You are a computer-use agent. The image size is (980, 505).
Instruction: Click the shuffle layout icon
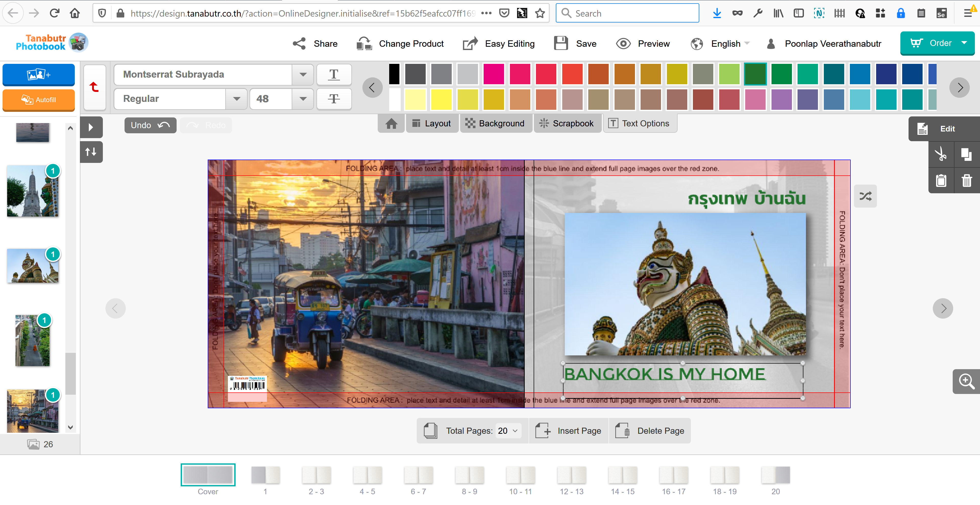pyautogui.click(x=865, y=196)
